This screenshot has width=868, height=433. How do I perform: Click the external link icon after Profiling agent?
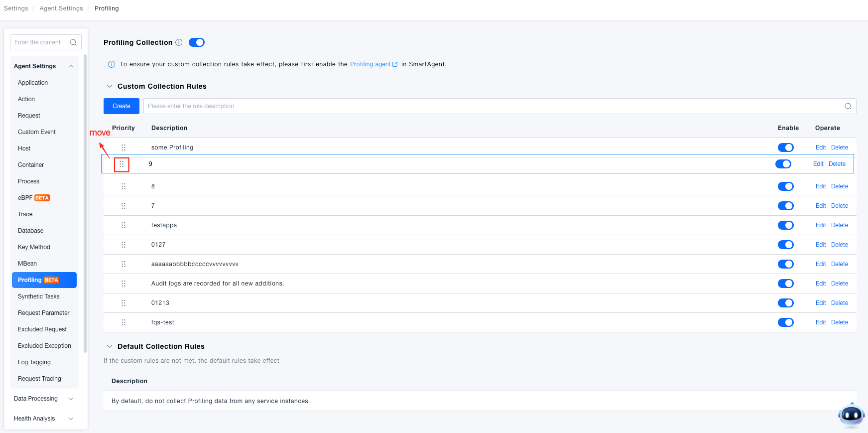(x=395, y=64)
